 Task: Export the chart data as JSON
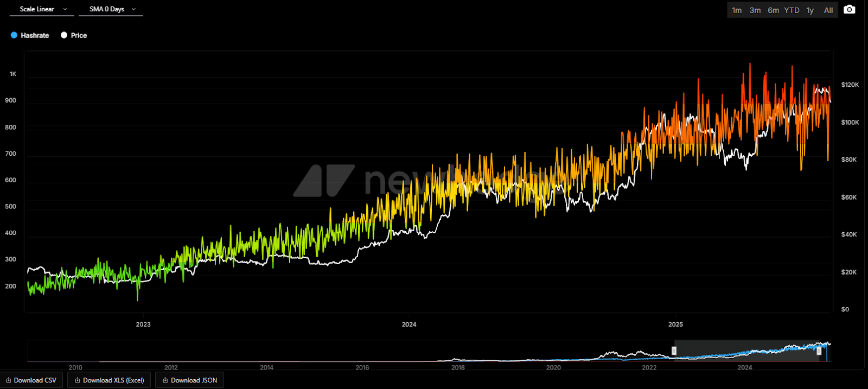(x=189, y=380)
